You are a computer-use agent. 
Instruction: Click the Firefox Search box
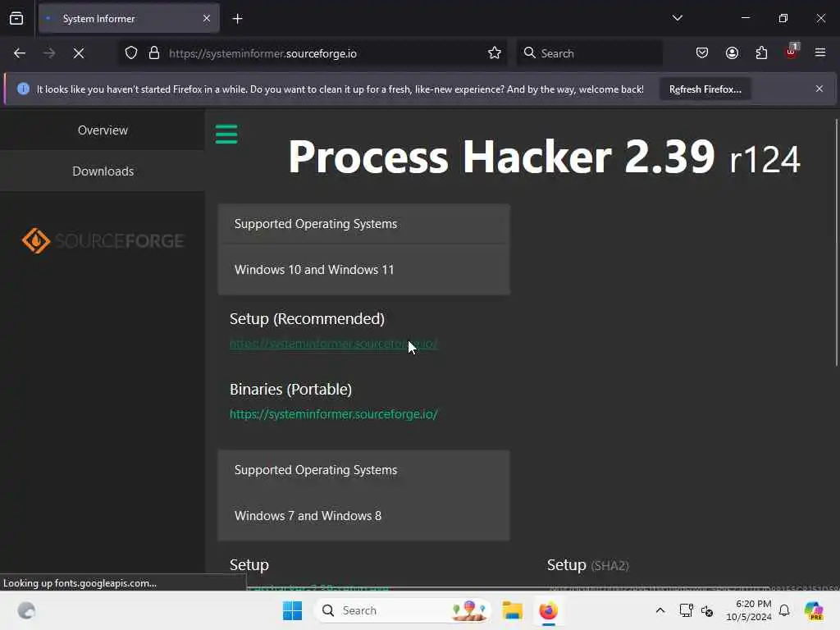[590, 53]
